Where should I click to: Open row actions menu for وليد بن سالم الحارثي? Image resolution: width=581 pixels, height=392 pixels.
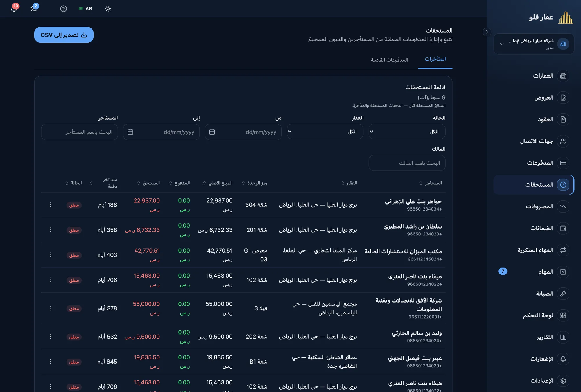[x=51, y=337]
